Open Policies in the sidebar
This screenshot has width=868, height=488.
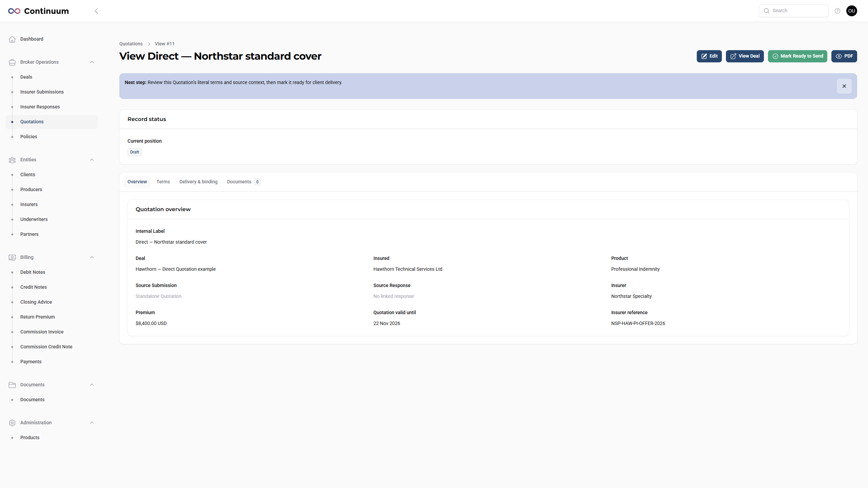(52, 137)
